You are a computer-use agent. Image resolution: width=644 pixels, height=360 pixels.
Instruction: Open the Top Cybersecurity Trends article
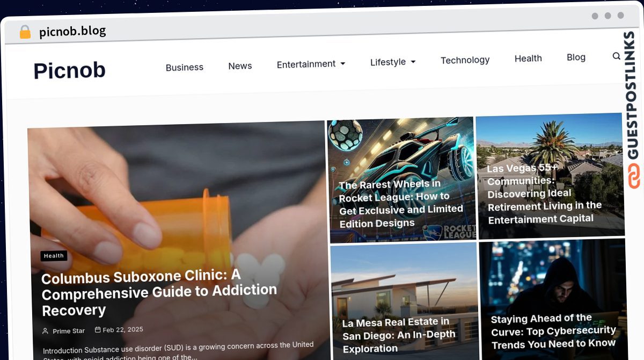coord(553,332)
